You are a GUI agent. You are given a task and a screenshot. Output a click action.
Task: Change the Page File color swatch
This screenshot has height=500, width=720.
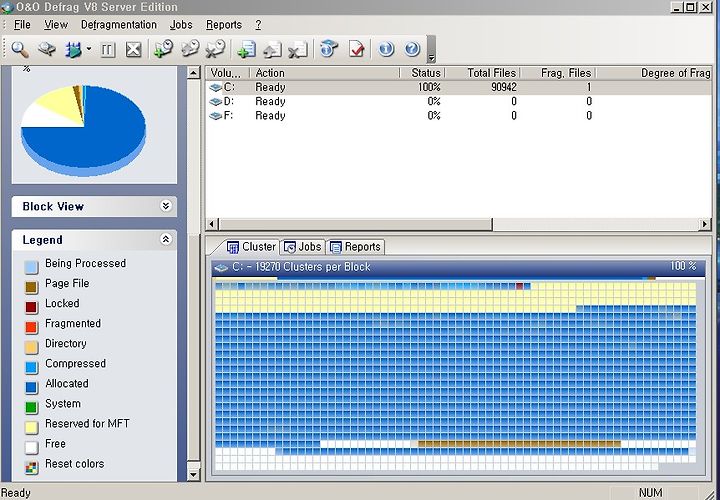click(x=31, y=287)
